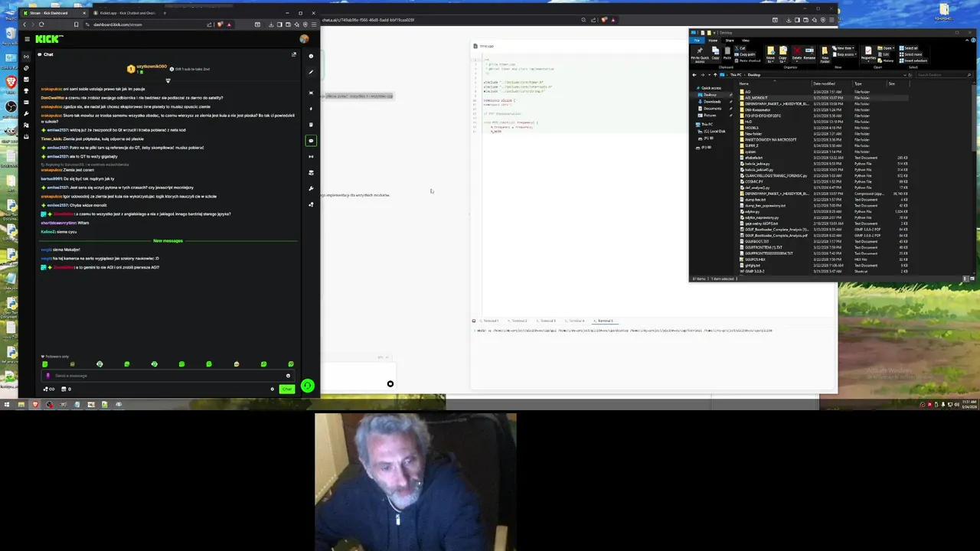Select MODELS folder in Explorer list
980x551 pixels.
(x=752, y=128)
